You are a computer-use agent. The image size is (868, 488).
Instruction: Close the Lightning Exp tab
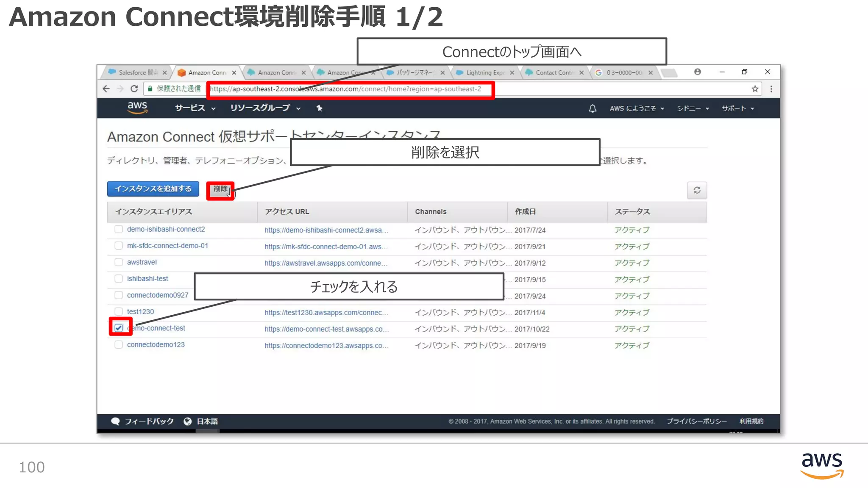point(512,72)
